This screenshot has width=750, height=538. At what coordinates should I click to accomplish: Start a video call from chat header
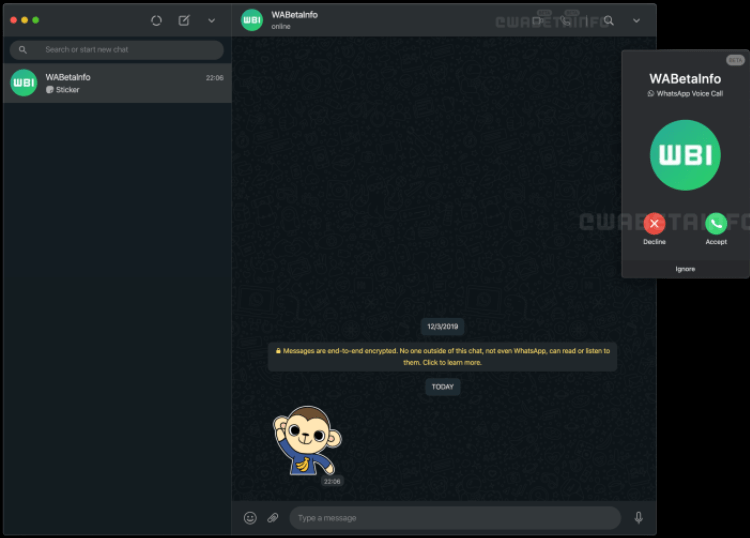click(x=539, y=20)
